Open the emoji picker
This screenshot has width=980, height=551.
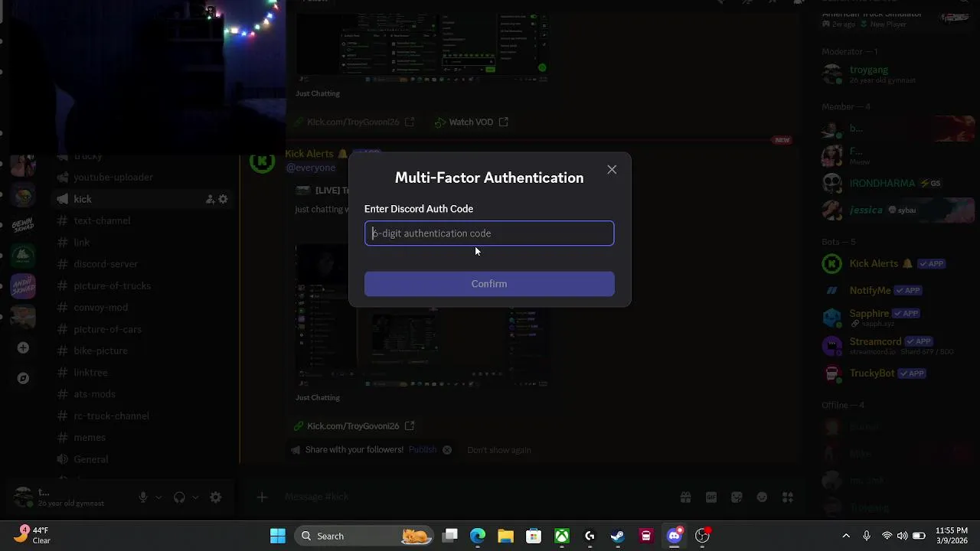[x=762, y=497]
